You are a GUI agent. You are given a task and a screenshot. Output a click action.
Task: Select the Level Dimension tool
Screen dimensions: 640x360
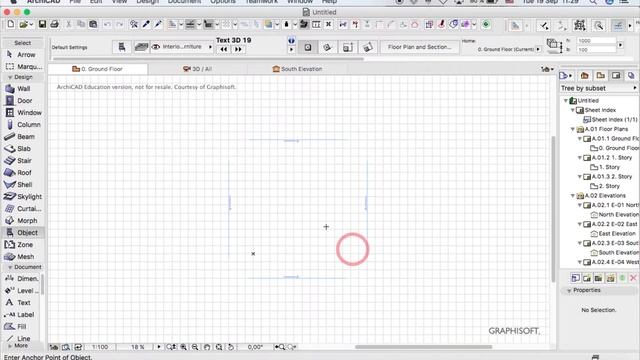[x=22, y=291]
